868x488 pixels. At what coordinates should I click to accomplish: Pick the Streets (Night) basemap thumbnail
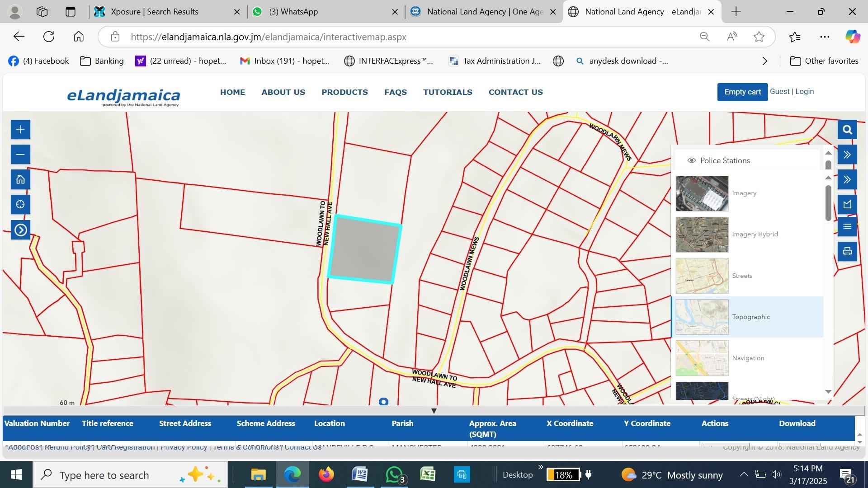702,391
